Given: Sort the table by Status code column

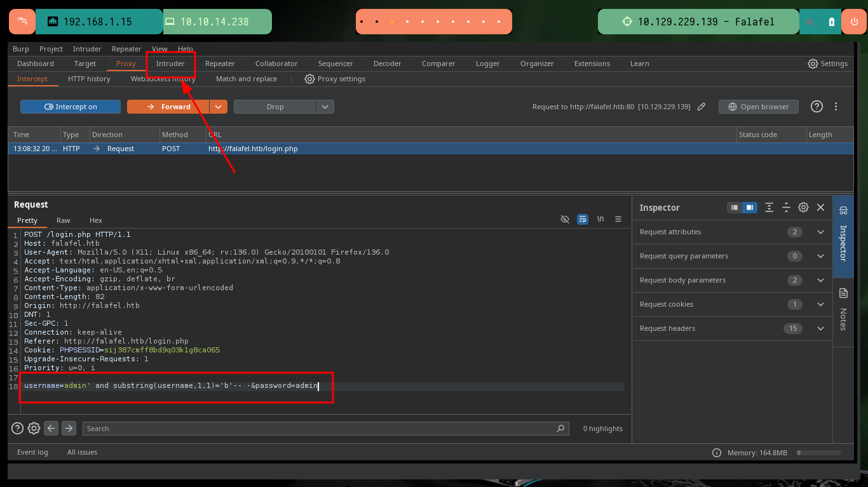Looking at the screenshot, I should (771, 135).
